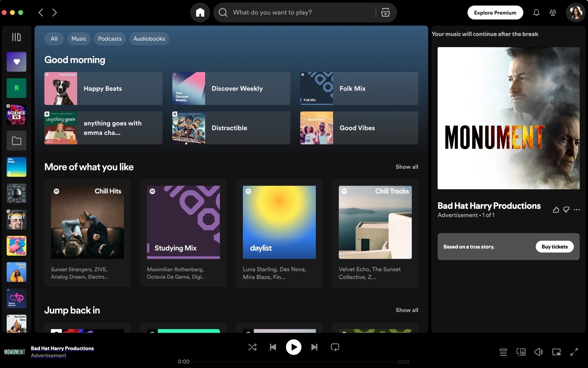Select the Podcasts filter chip
Screen dimensions: 588x368
pos(110,39)
